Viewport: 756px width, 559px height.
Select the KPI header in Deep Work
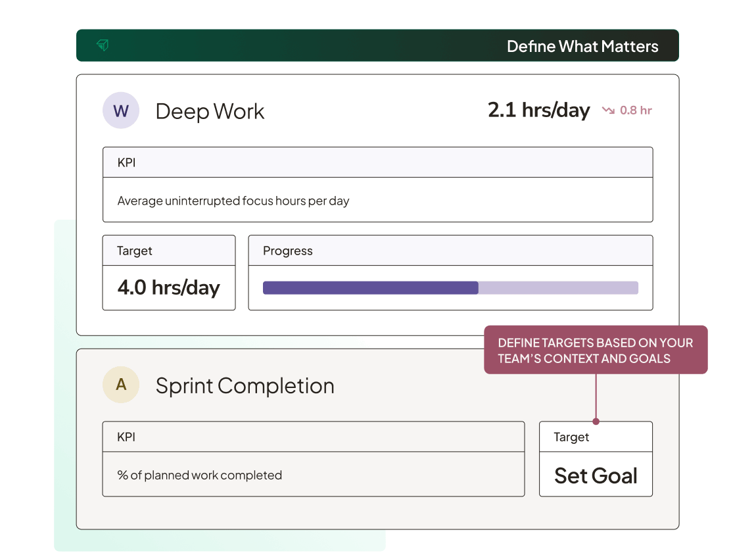126,162
